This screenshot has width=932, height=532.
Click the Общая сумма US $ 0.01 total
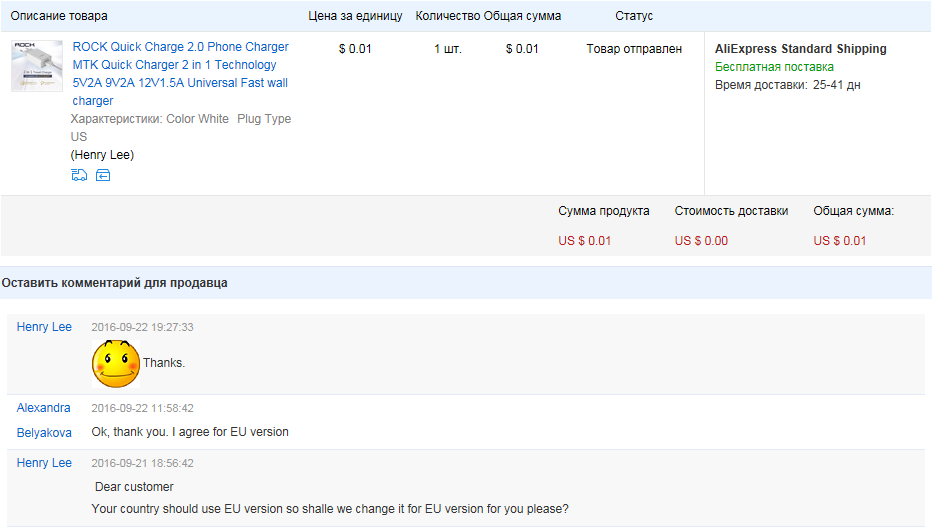840,241
